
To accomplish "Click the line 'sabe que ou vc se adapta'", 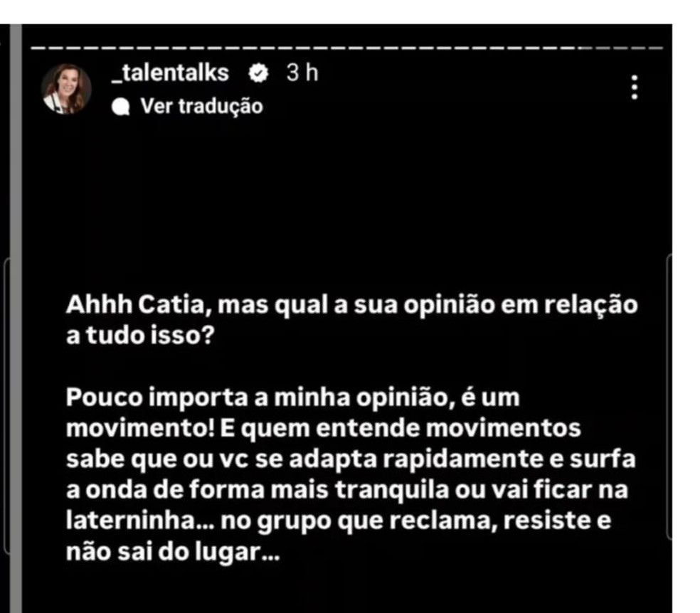I will coord(351,459).
